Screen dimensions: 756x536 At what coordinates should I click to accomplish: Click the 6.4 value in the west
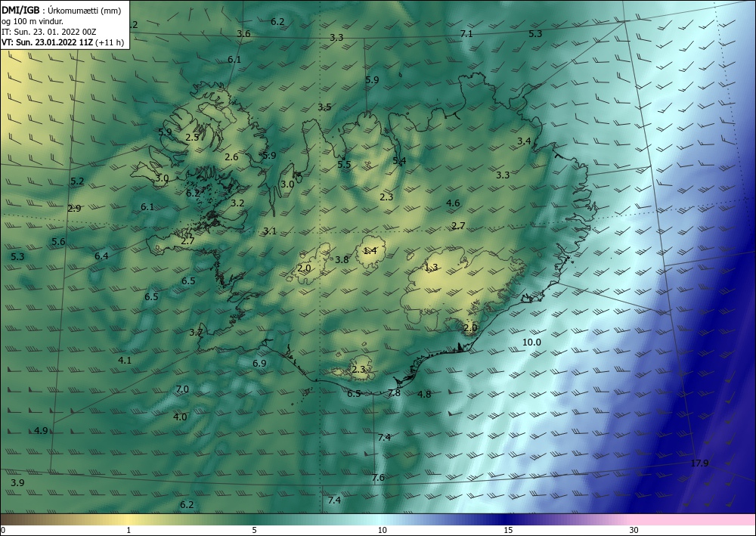click(101, 256)
